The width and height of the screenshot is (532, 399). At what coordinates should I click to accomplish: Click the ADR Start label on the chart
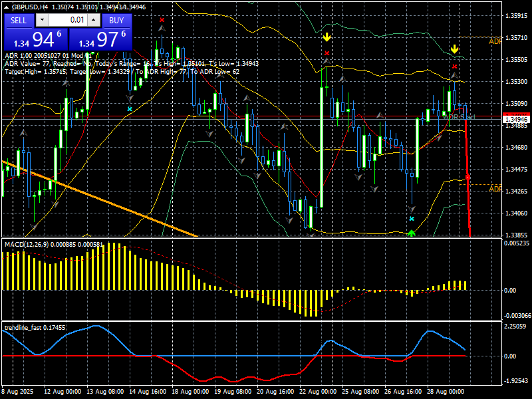click(x=460, y=117)
